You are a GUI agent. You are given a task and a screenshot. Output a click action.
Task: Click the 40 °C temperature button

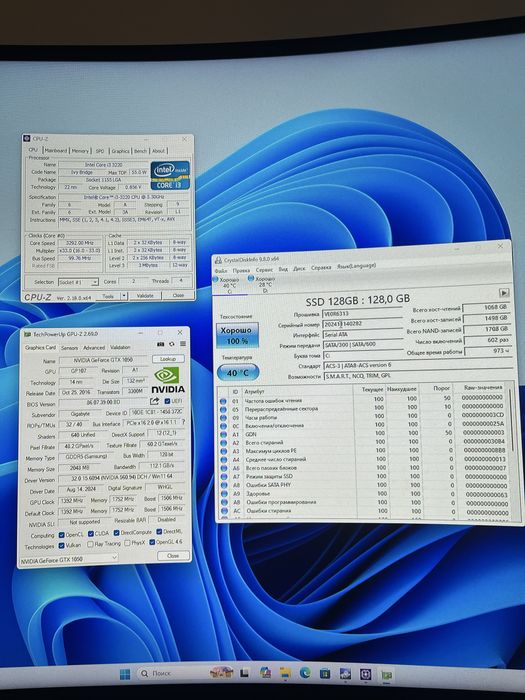tap(238, 372)
